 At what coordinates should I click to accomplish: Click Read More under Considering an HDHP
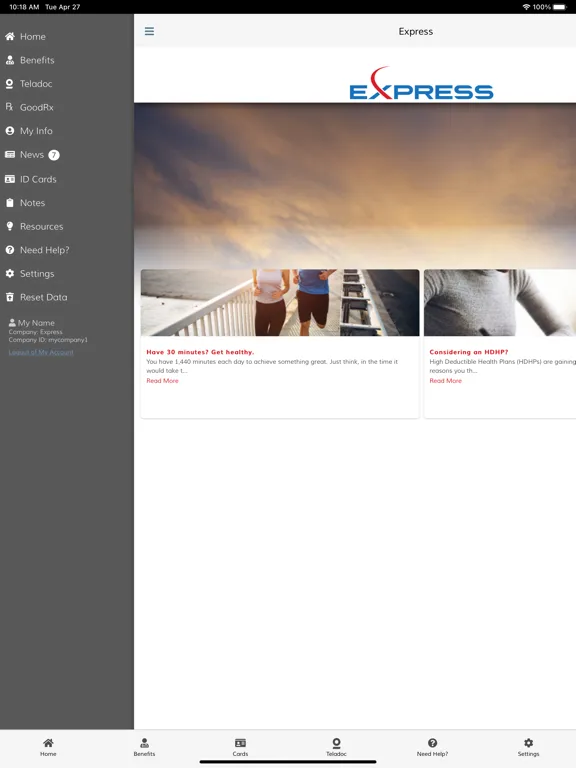tap(446, 381)
